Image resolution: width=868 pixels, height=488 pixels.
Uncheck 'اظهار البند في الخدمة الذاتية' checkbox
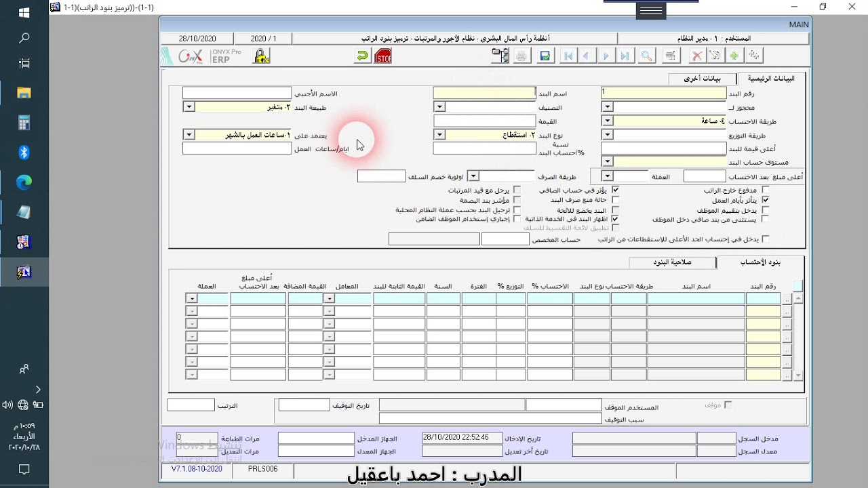click(615, 219)
